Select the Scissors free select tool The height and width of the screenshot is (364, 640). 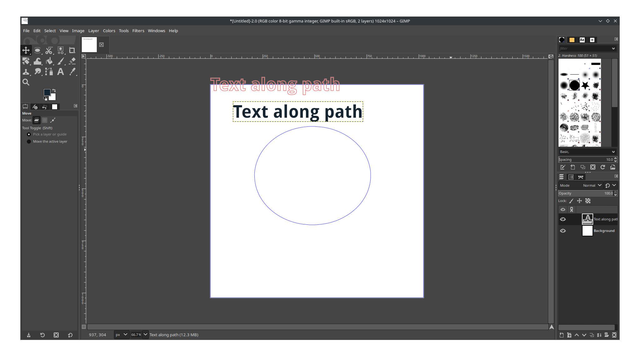pos(49,50)
